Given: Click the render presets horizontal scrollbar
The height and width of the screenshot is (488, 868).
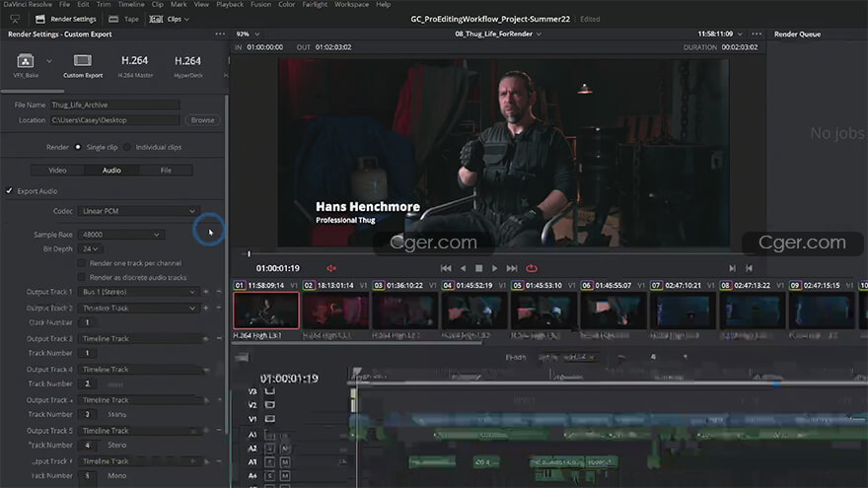Looking at the screenshot, I should 33,92.
